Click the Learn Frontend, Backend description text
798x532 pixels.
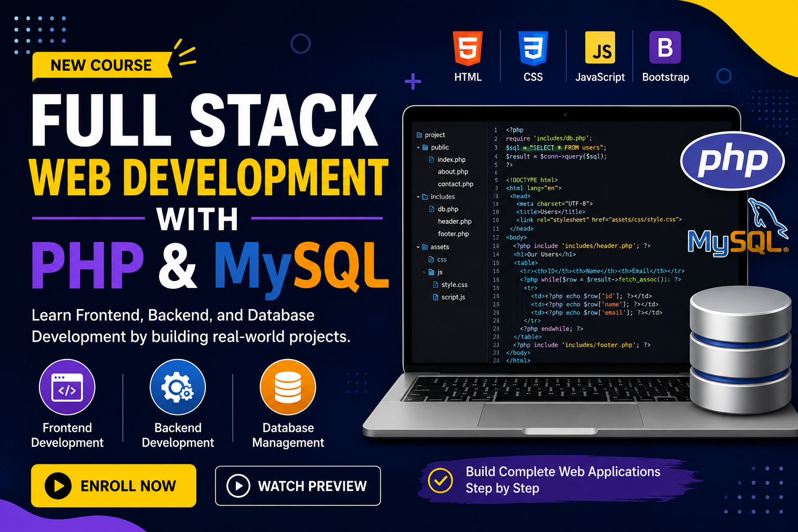tap(191, 326)
